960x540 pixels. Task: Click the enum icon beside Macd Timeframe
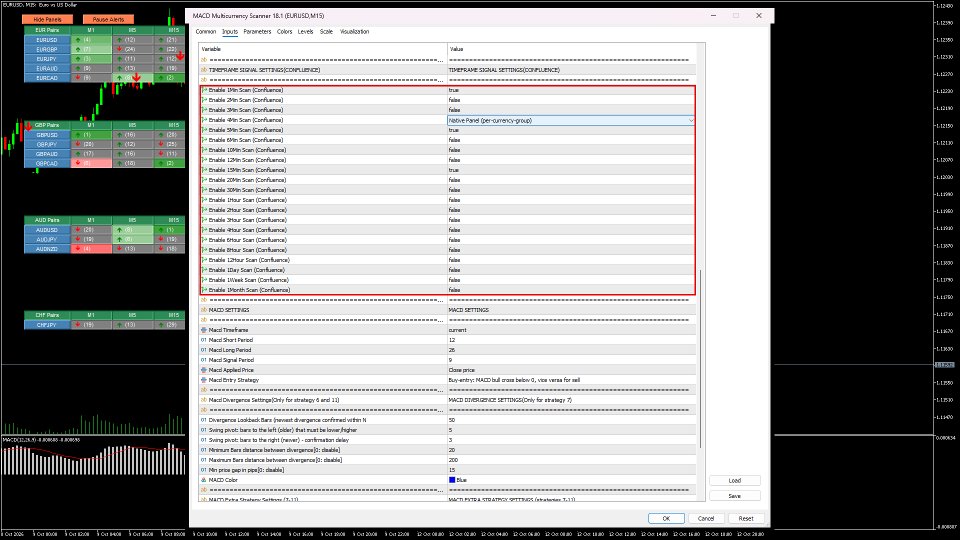point(204,330)
